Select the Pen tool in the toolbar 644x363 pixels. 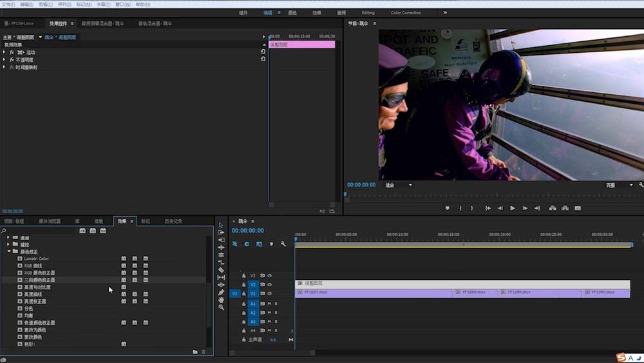tap(221, 292)
